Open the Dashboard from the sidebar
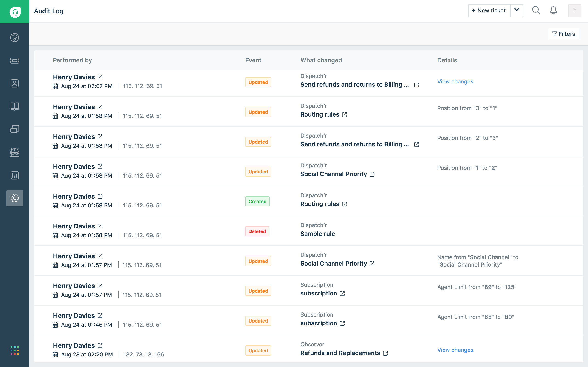Image resolution: width=588 pixels, height=367 pixels. (14, 38)
